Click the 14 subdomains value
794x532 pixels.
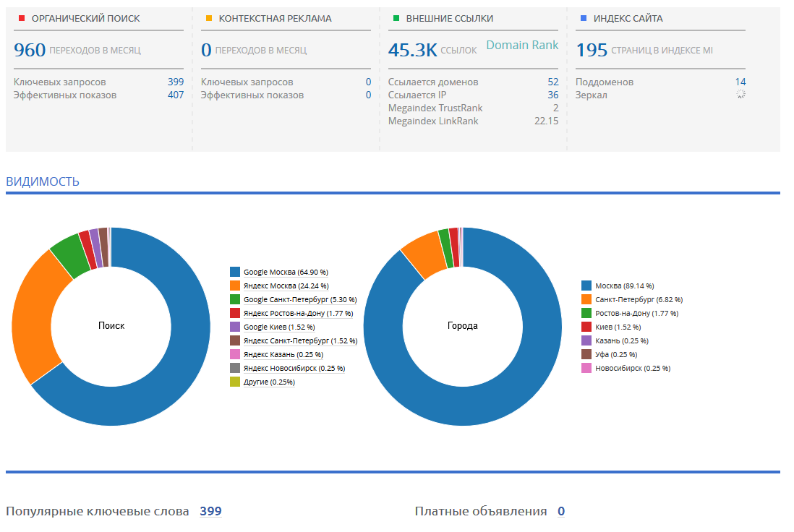click(740, 82)
